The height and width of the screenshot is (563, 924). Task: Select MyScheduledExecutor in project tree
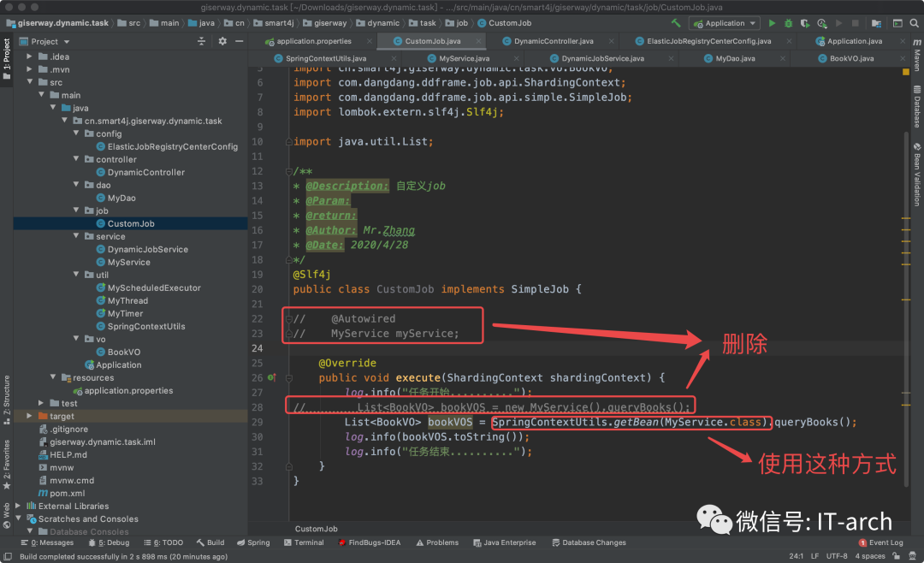154,287
